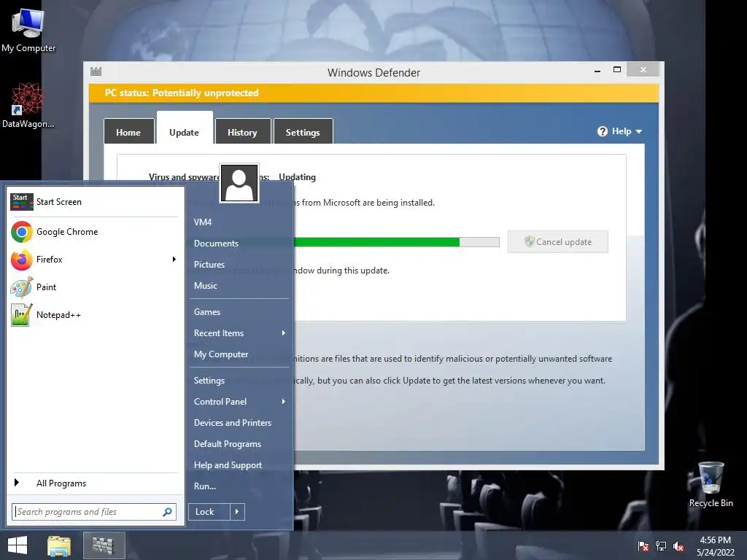Screen dimensions: 747x560
Task: Select the Update tab
Action: pos(185,128)
